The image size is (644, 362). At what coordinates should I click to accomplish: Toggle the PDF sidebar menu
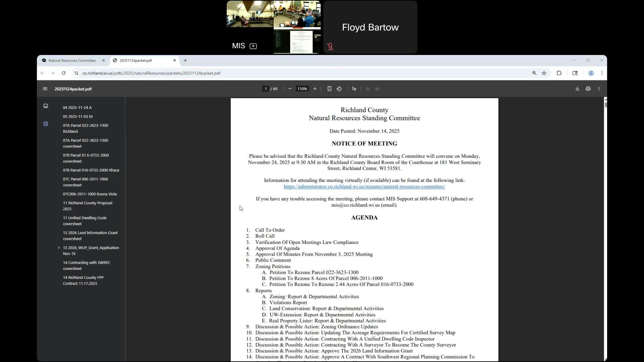[45, 89]
